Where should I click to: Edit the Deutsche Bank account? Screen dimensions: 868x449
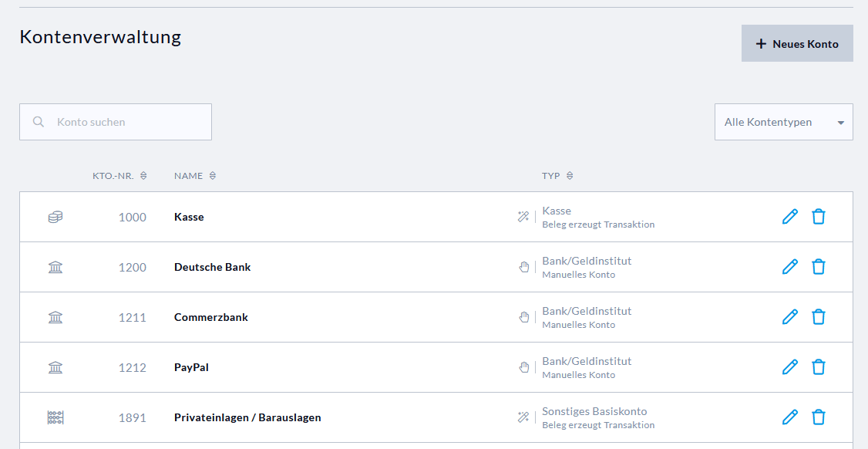[x=790, y=267]
